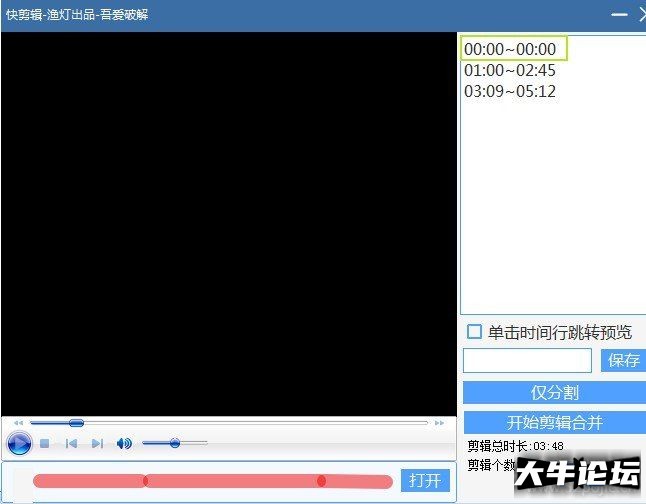Screen dimensions: 646x504
Task: Click the first red marker on clip timeline
Action: click(145, 481)
